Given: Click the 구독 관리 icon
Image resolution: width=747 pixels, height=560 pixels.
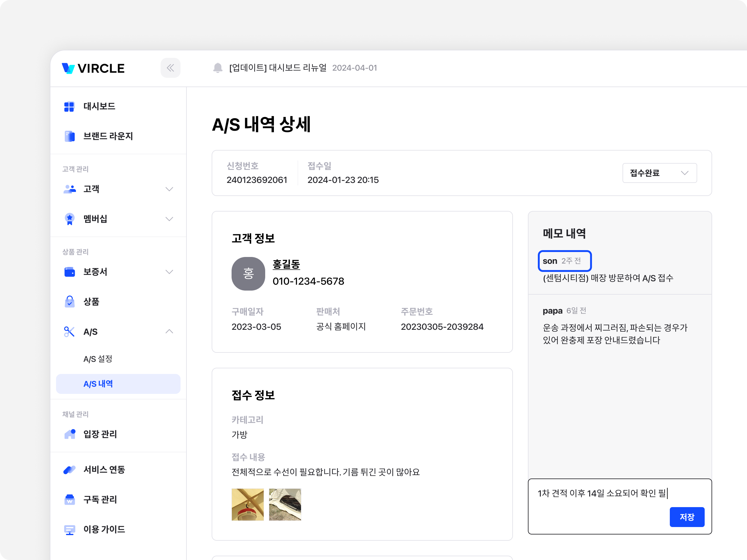Looking at the screenshot, I should click(x=69, y=500).
